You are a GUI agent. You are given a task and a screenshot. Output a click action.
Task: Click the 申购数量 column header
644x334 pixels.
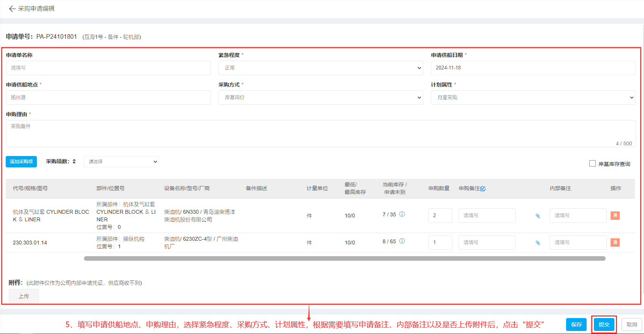pyautogui.click(x=439, y=188)
